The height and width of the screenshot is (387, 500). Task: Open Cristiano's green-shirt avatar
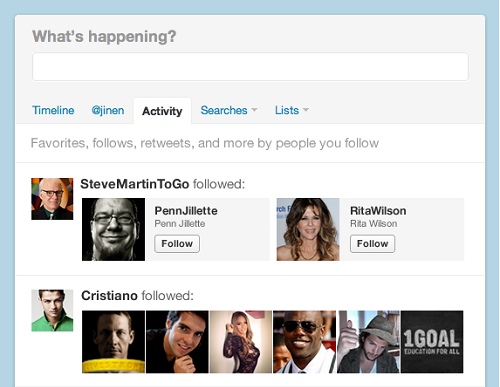[52, 310]
